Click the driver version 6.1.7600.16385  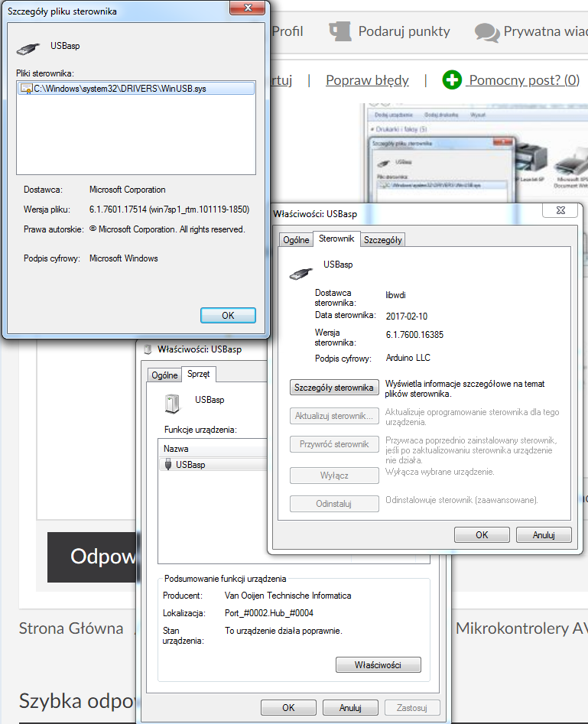[x=414, y=335]
